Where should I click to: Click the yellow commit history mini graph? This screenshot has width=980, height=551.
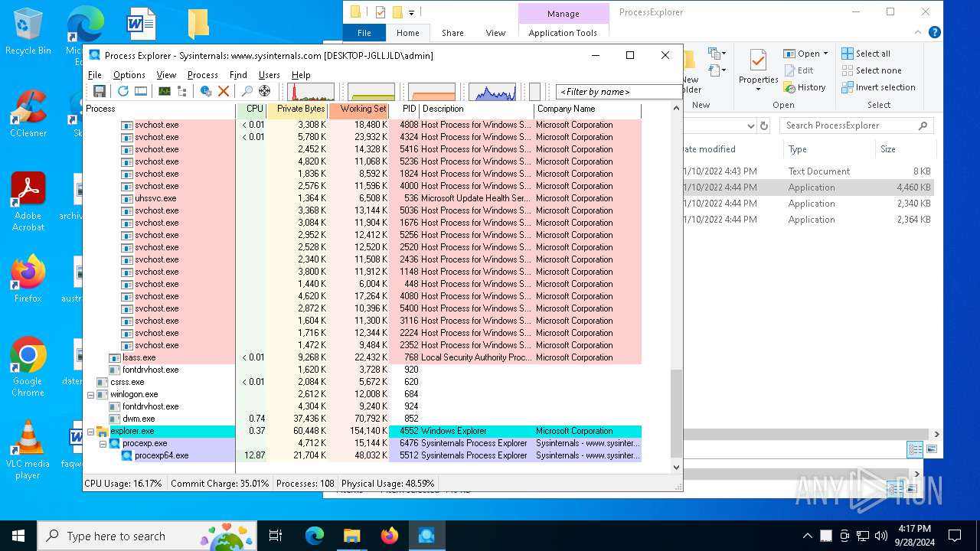[x=371, y=92]
